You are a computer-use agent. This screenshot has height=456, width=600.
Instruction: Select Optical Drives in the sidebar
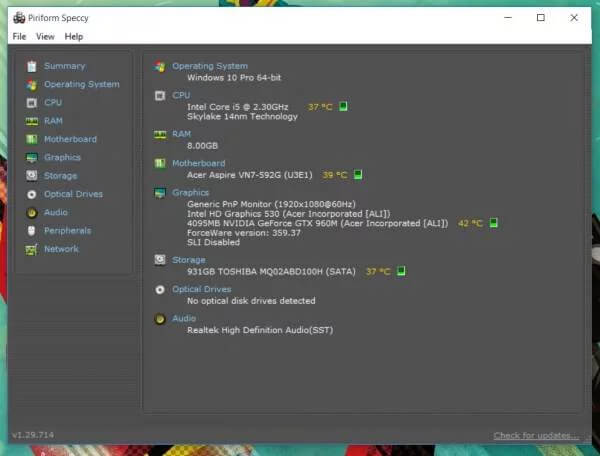click(x=73, y=194)
